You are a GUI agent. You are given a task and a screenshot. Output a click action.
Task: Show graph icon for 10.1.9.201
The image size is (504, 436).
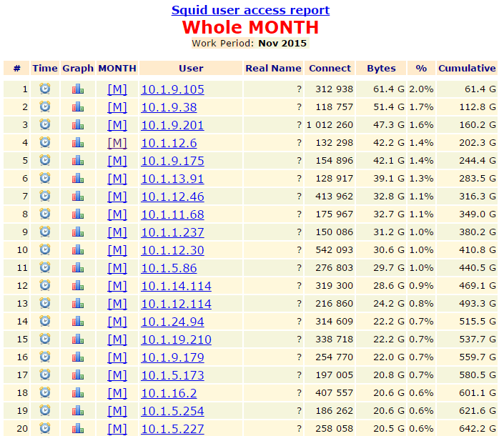(x=78, y=124)
